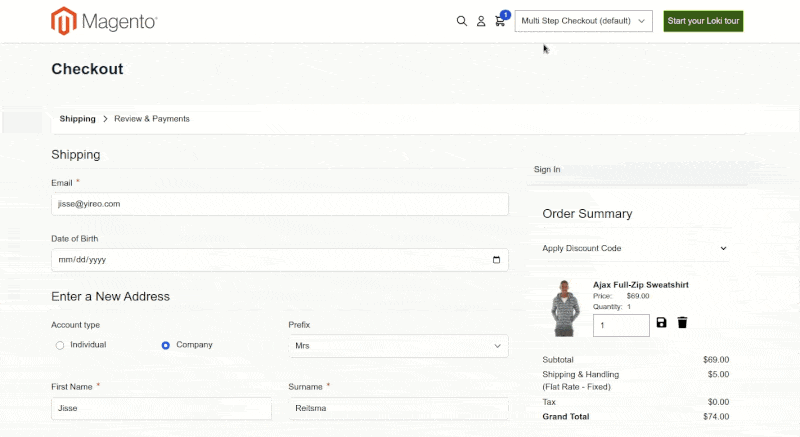Click the Ajax sweatshirt product thumbnail
Screen dimensions: 800x437
click(565, 308)
